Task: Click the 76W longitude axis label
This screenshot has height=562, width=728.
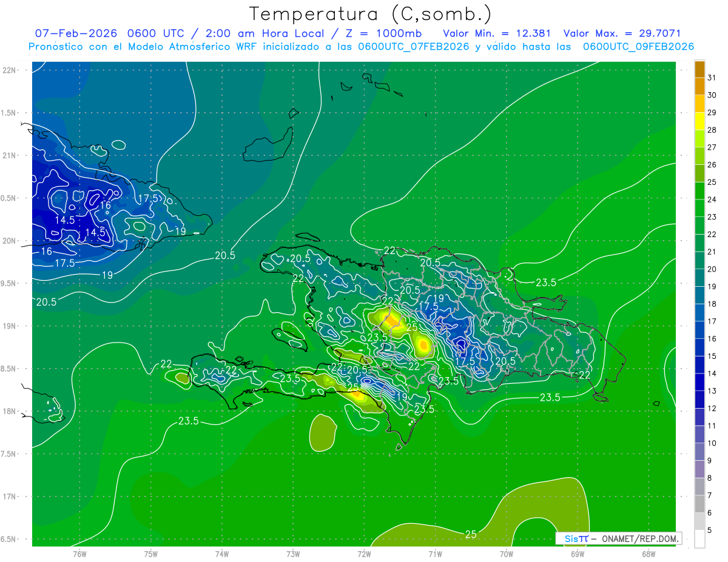Action: [79, 554]
